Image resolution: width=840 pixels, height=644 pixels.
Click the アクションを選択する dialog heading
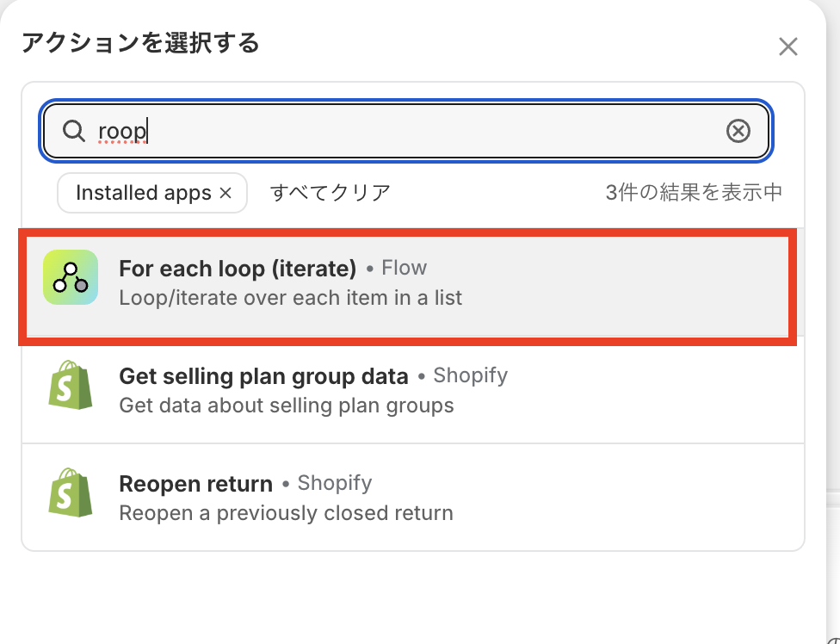[x=140, y=43]
